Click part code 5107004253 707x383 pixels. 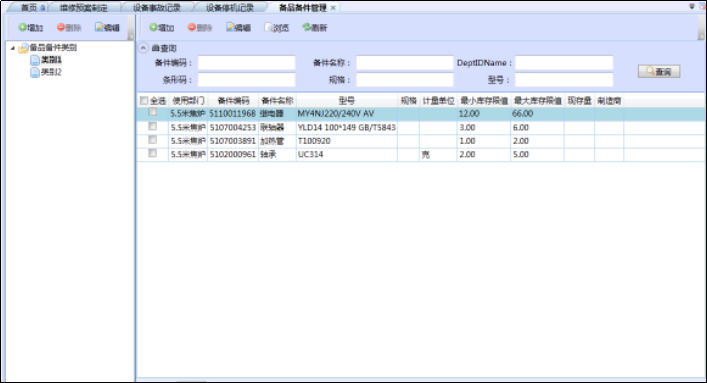[233, 128]
